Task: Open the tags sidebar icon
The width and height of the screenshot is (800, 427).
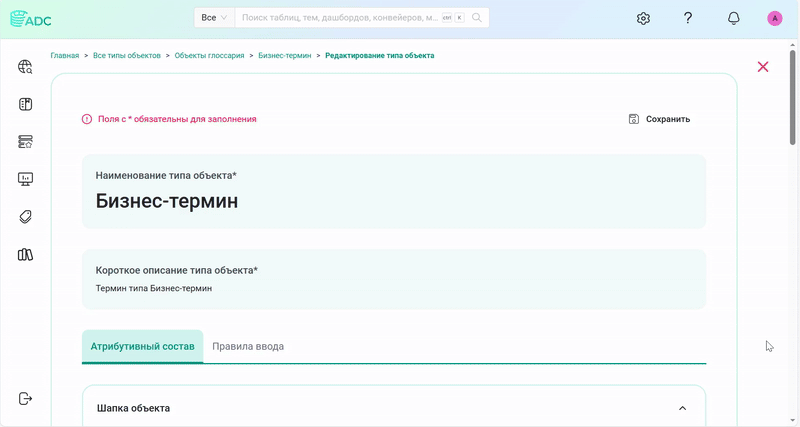Action: pyautogui.click(x=25, y=217)
